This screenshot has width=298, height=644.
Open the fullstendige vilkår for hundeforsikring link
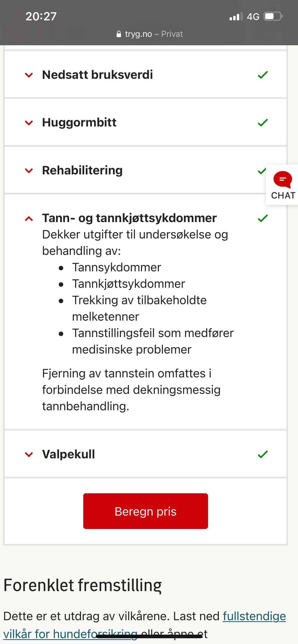[x=144, y=625]
